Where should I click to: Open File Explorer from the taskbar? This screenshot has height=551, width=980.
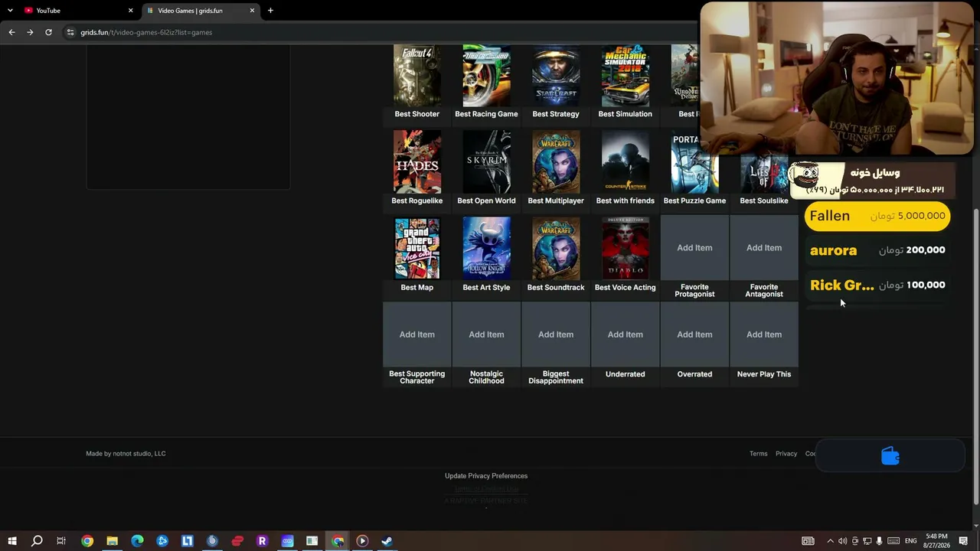click(112, 541)
